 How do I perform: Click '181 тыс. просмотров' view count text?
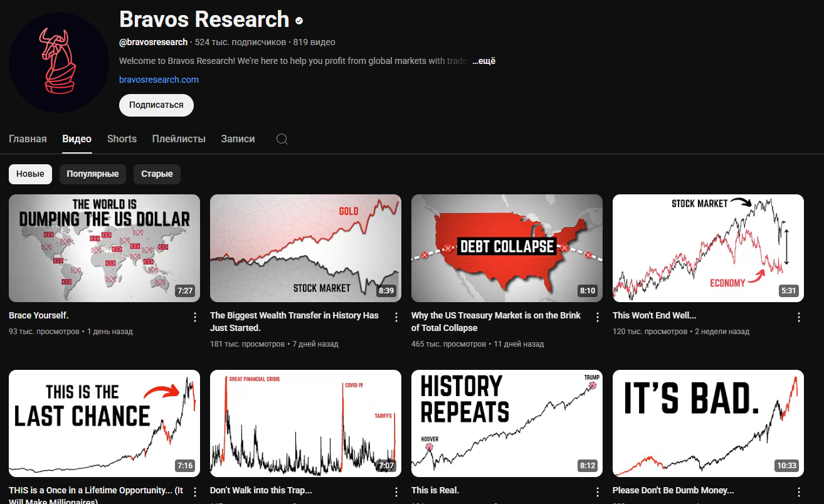[x=248, y=344]
